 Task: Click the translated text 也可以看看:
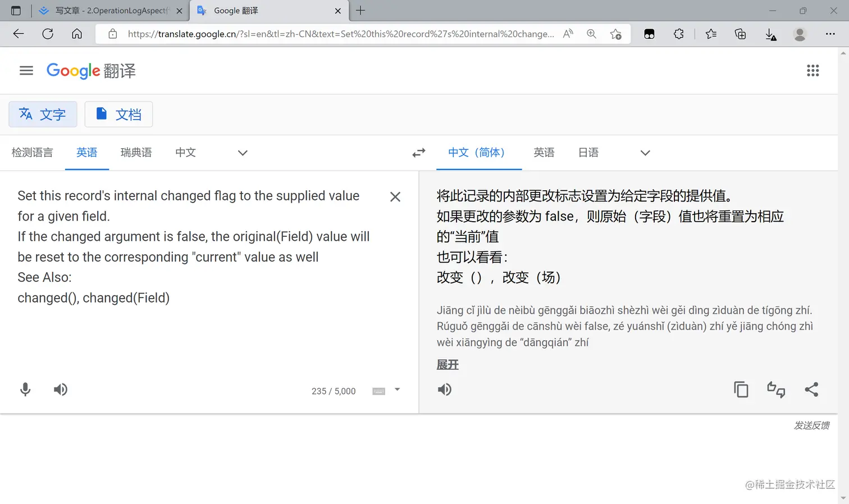(472, 257)
